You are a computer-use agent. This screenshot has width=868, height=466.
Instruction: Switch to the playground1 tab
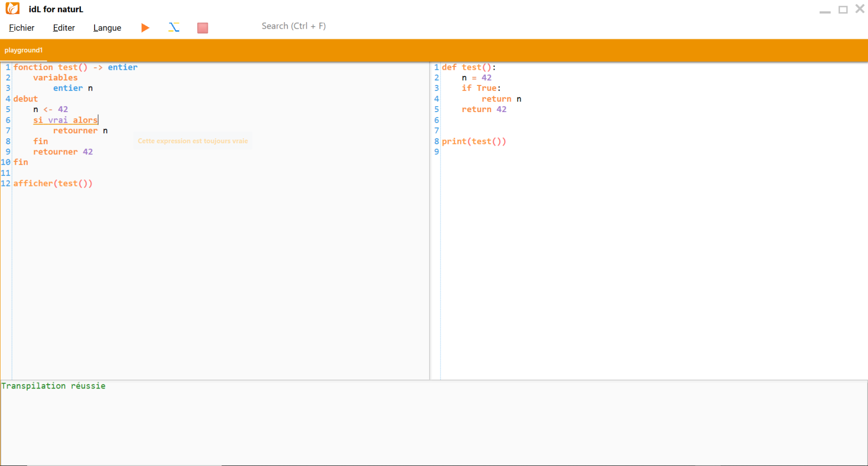pyautogui.click(x=24, y=50)
